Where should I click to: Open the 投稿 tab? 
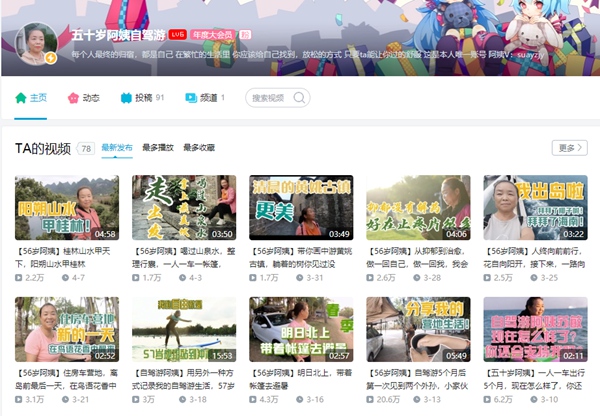(143, 98)
